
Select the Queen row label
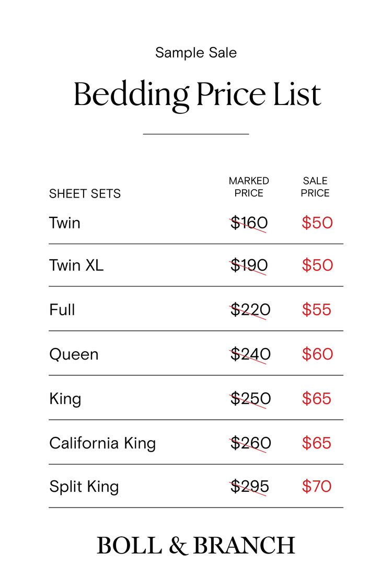(x=74, y=354)
